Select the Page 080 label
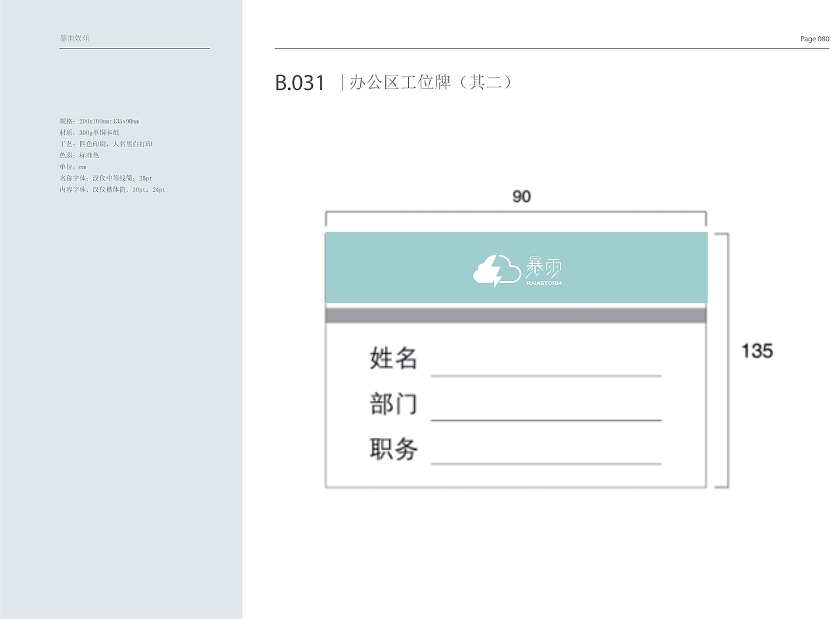 coord(814,39)
